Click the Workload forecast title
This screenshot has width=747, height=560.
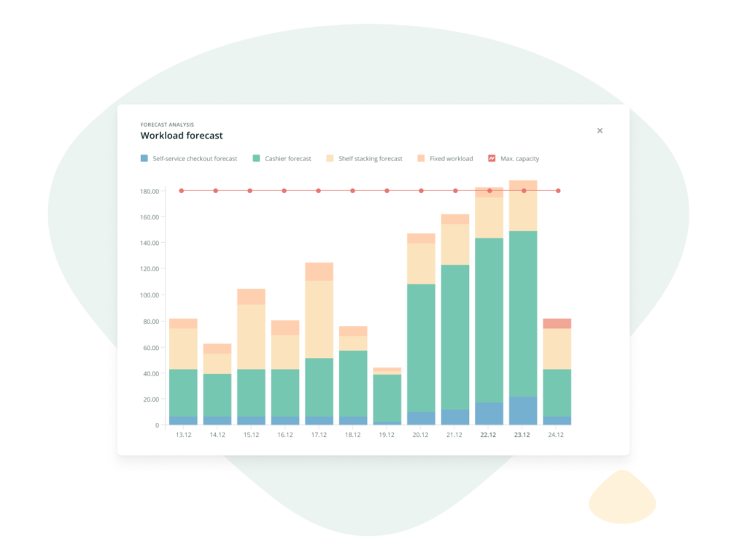pos(182,136)
